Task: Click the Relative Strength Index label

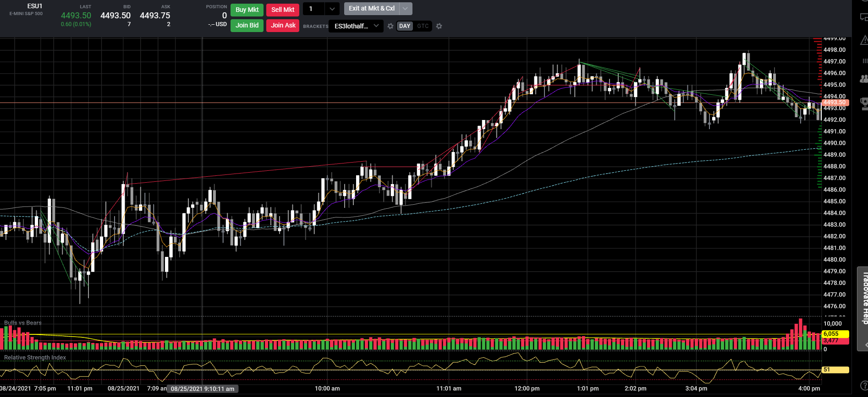Action: 35,358
